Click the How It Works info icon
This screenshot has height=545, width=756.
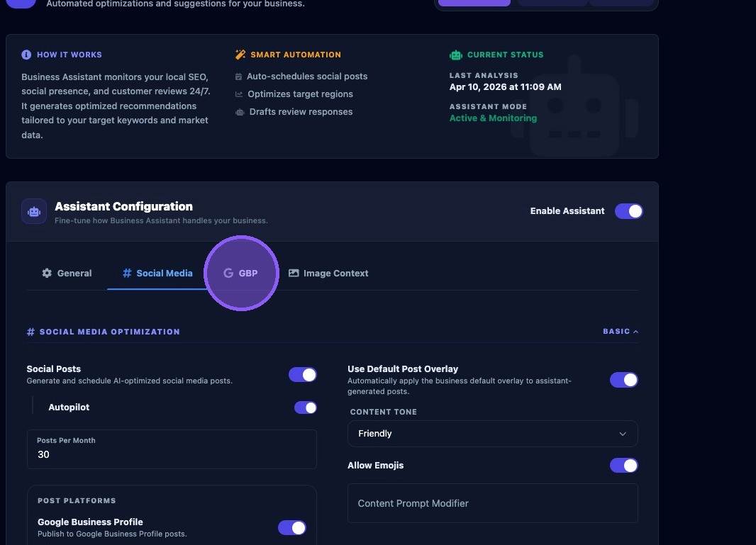tap(26, 55)
